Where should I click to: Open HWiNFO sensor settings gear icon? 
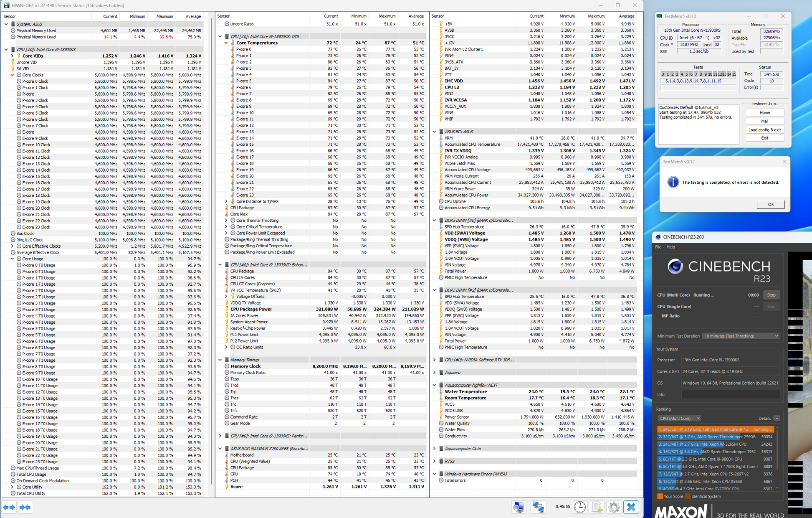click(614, 507)
